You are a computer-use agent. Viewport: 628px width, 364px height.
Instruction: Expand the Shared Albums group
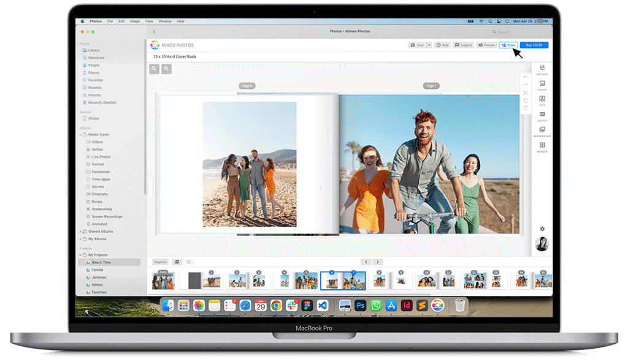pos(80,232)
